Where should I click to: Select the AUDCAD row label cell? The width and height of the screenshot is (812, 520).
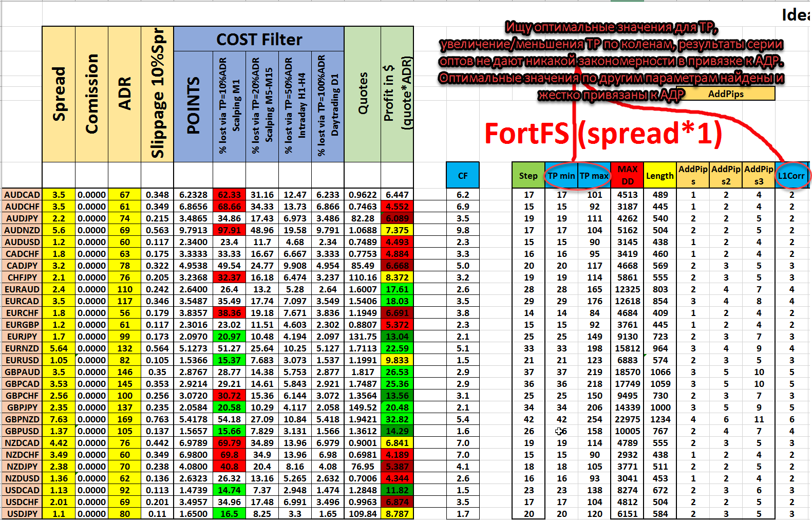(22, 195)
